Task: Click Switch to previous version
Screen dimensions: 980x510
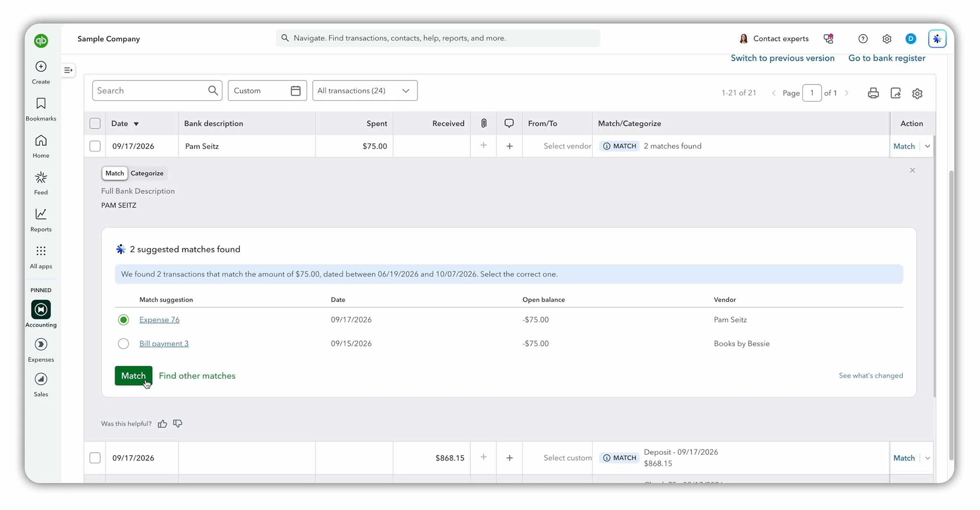Action: [x=782, y=58]
